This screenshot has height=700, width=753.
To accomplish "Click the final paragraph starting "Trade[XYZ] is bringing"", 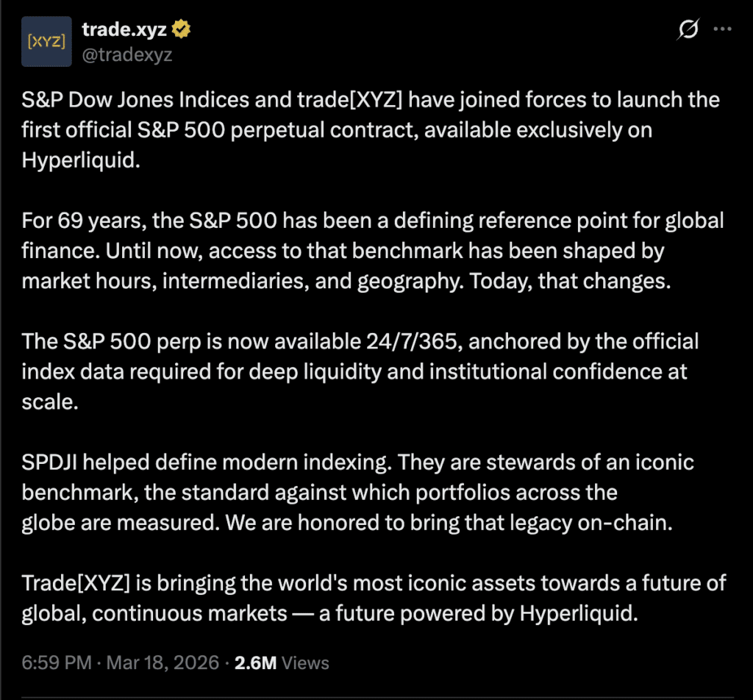I will [368, 599].
